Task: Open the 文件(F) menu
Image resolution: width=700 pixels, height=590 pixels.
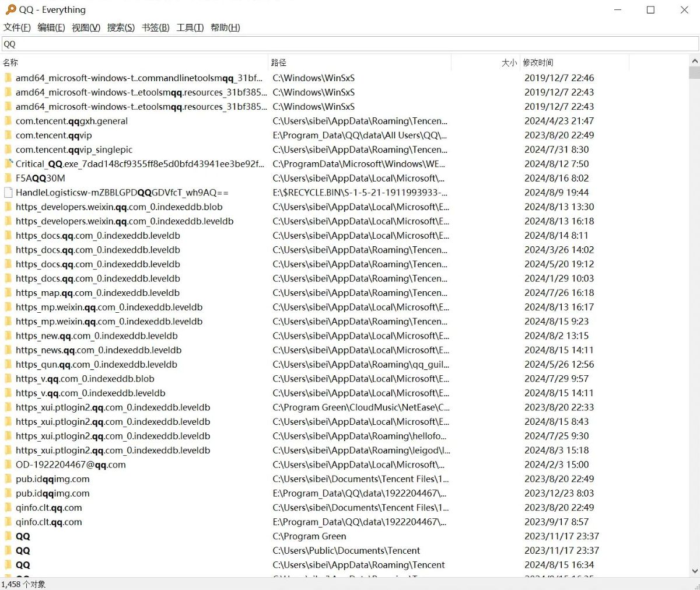Action: [17, 27]
